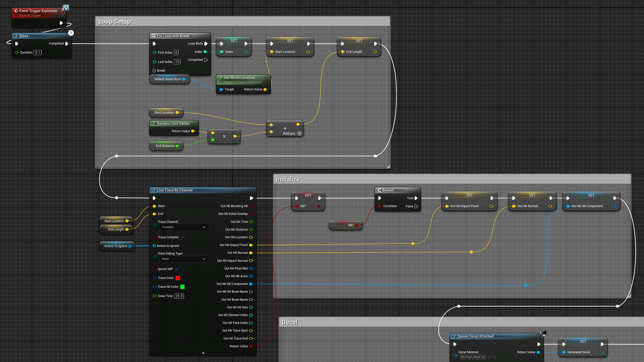Click the Branch False exec pin

tap(416, 206)
